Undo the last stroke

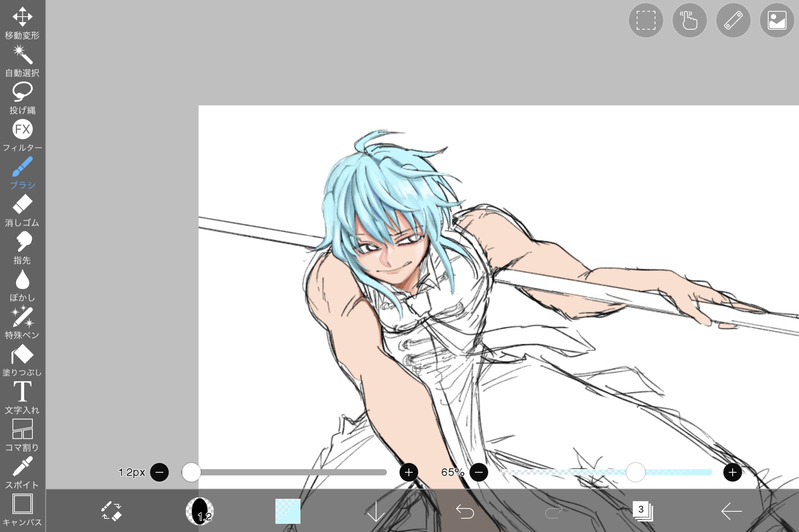click(465, 511)
